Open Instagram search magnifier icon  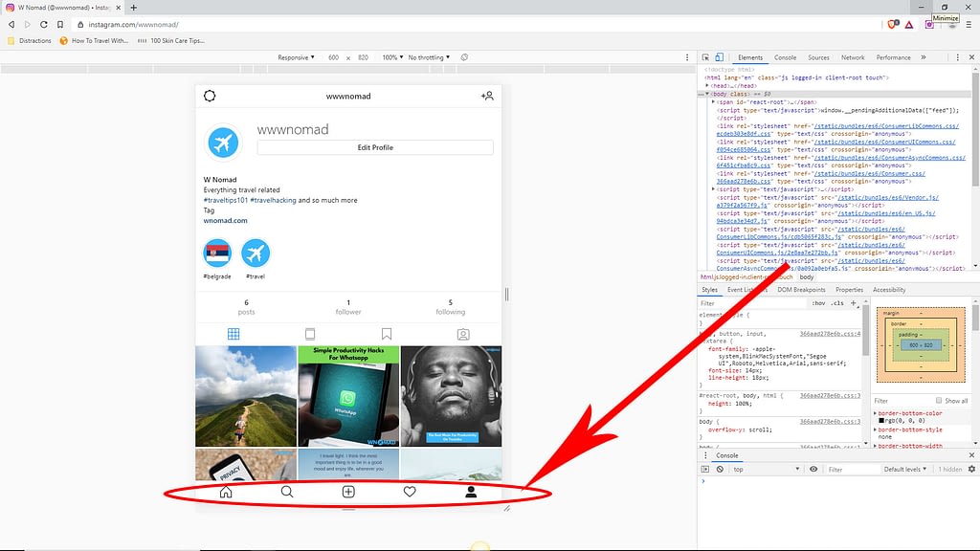click(x=287, y=493)
